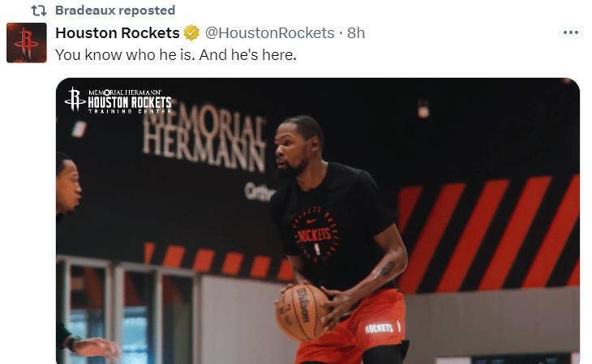Open Bradeaux's profile from the reposted label
Viewport: 592px width, 364px height.
pos(85,11)
